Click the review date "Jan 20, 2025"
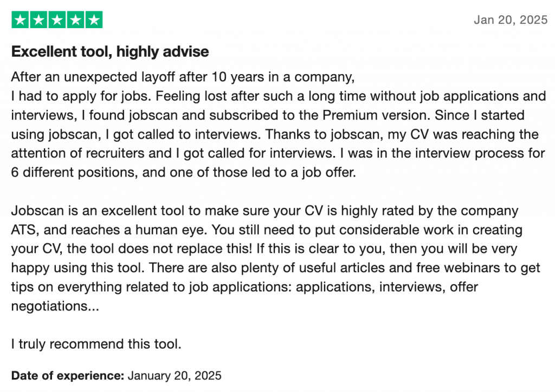Image resolution: width=555 pixels, height=392 pixels. (511, 20)
